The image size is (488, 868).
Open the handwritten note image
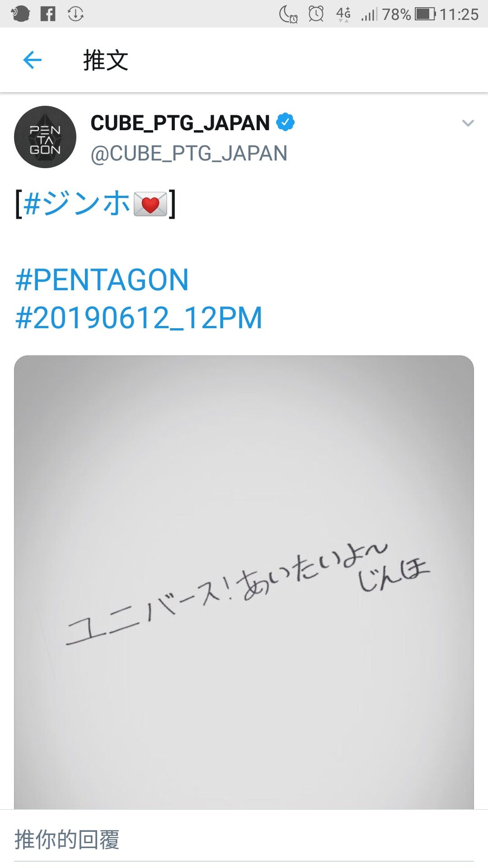(x=244, y=582)
